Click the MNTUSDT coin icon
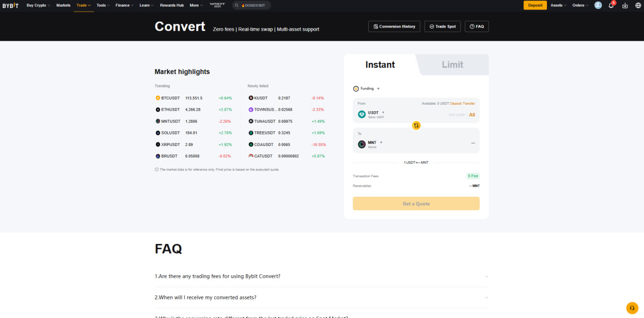The width and height of the screenshot is (644, 318). point(157,121)
